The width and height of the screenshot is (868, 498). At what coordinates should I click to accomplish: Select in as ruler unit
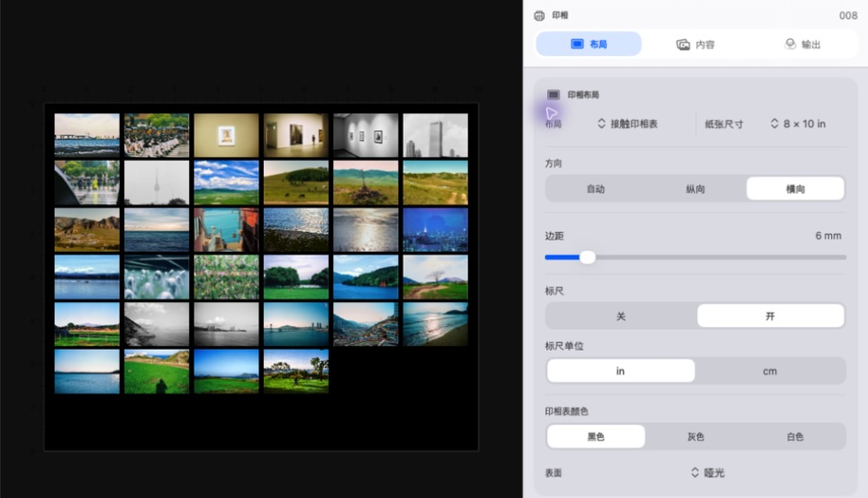(620, 372)
